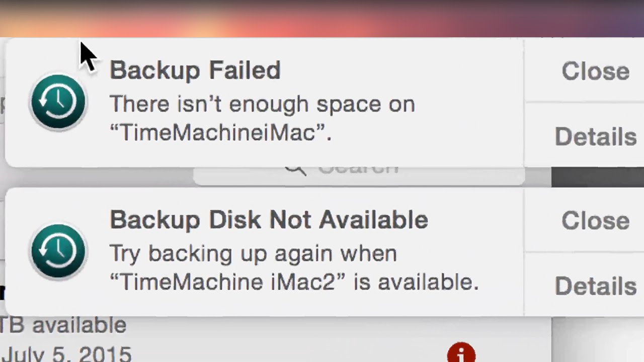Click the Time Machine icon beside Backup Failed
Screen dimensions: 644x362
point(58,102)
